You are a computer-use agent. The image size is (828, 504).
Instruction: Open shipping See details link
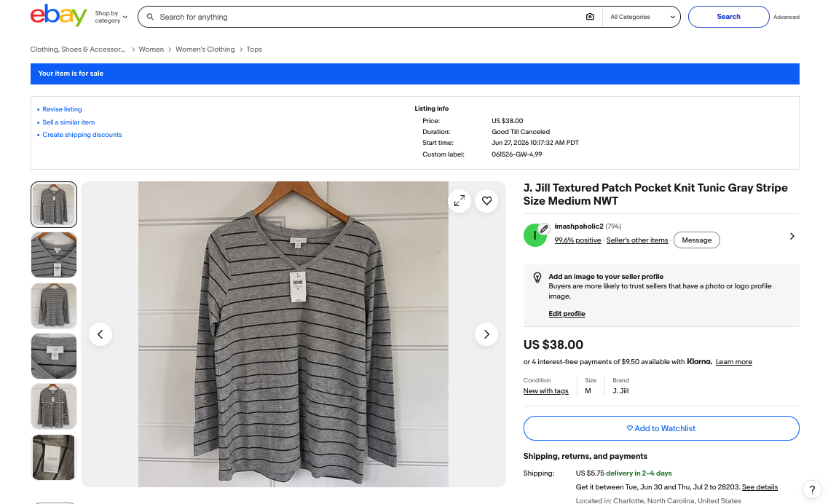[x=760, y=487]
